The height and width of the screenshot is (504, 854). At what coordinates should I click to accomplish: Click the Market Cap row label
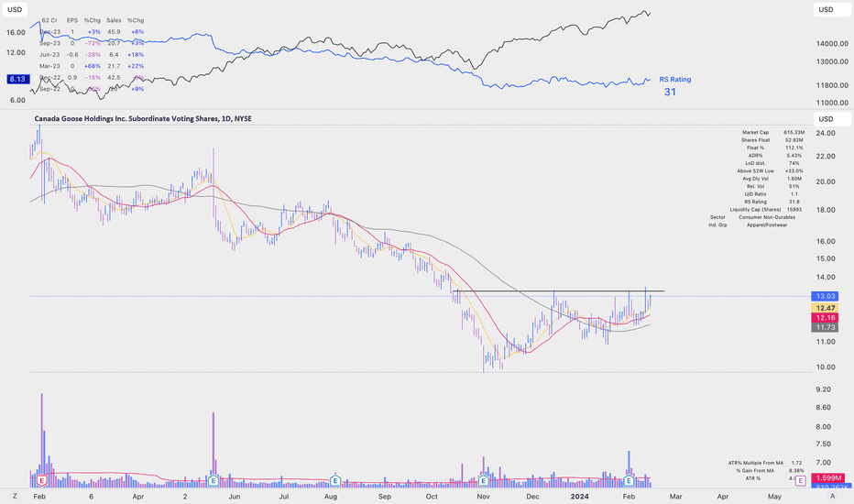pyautogui.click(x=755, y=132)
